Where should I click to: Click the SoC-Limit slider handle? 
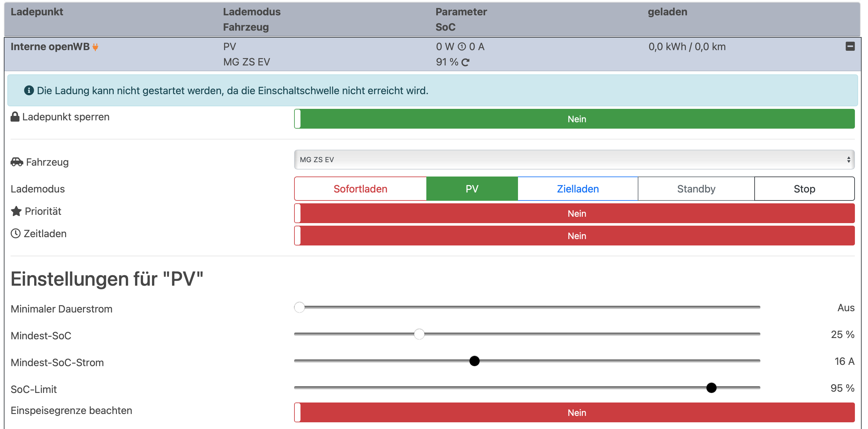(711, 388)
